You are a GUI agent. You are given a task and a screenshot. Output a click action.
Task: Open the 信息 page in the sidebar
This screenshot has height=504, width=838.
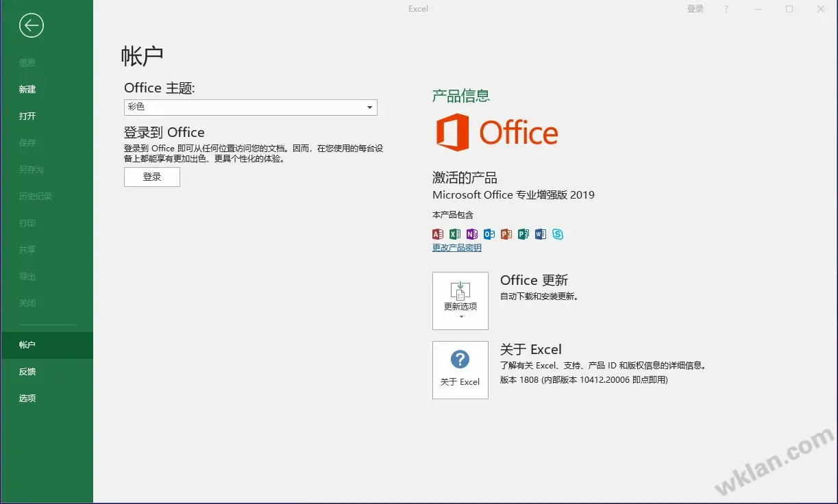point(27,63)
